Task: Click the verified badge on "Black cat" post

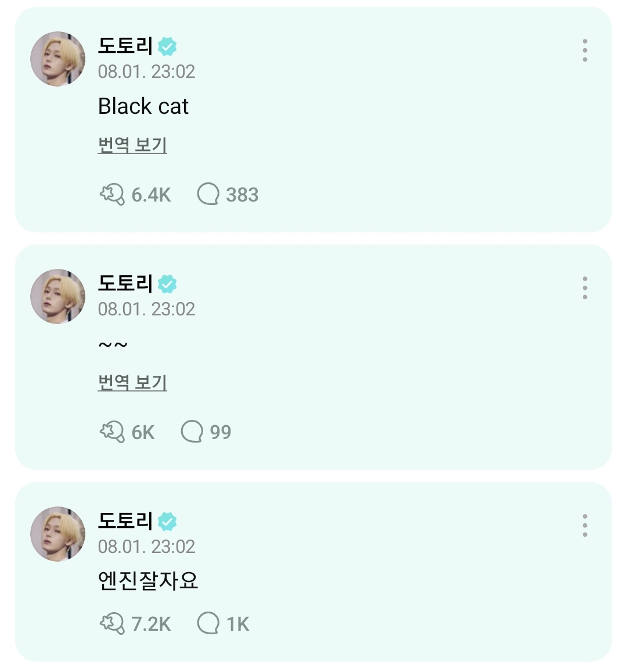Action: pos(167,46)
